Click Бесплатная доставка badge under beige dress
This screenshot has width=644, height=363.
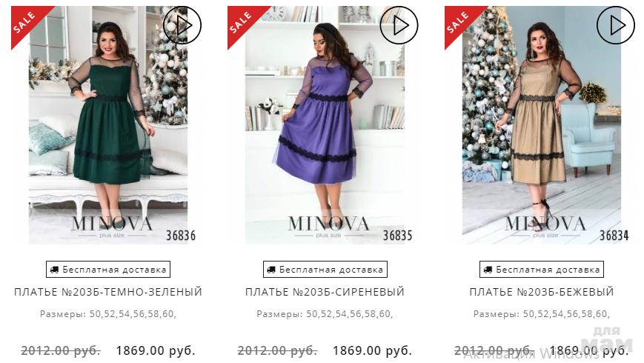point(542,270)
